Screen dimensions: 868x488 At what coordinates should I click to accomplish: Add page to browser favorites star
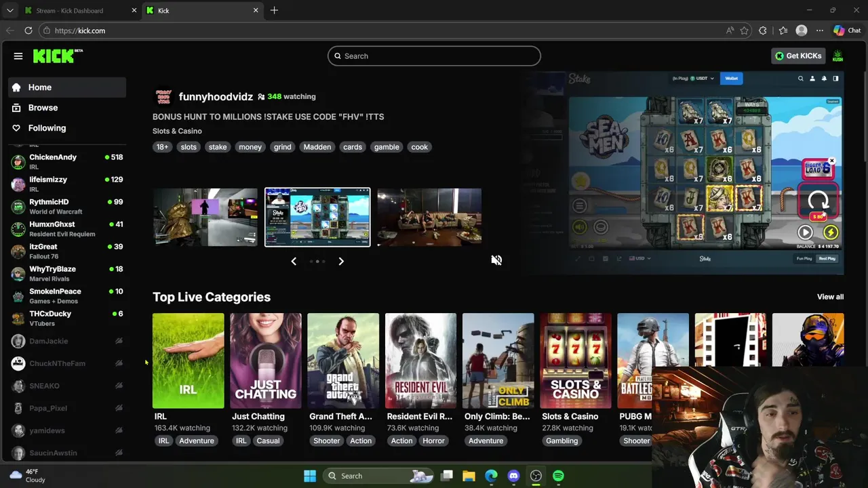pos(745,30)
